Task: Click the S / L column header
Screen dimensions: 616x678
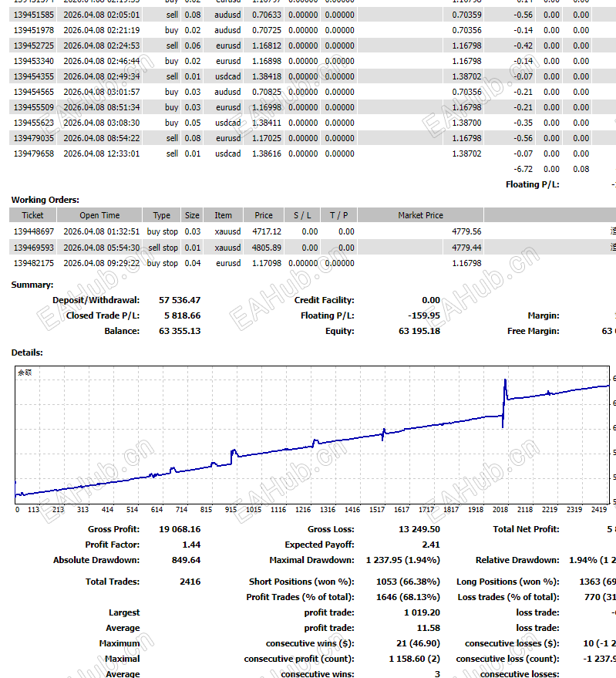Action: click(302, 215)
